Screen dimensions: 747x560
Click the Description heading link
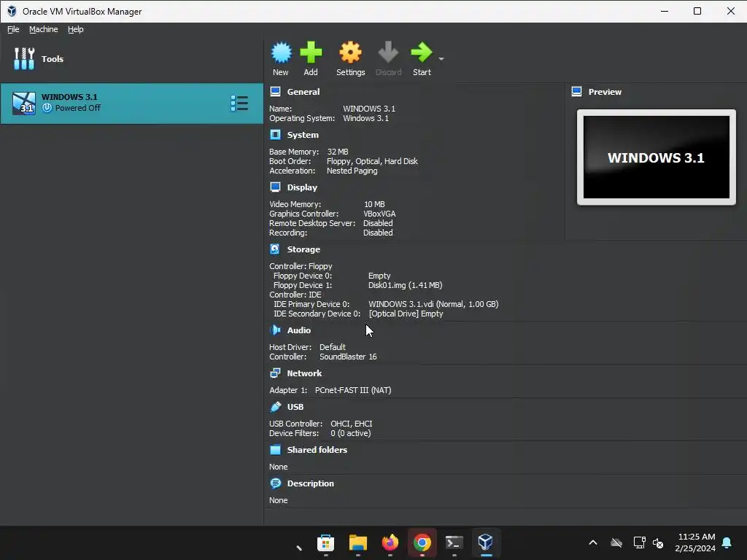coord(311,483)
